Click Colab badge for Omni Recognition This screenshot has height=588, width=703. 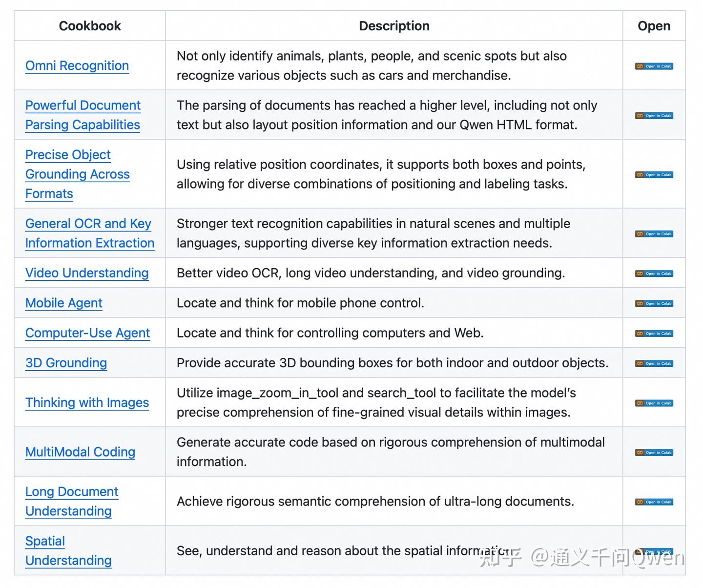pyautogui.click(x=654, y=66)
